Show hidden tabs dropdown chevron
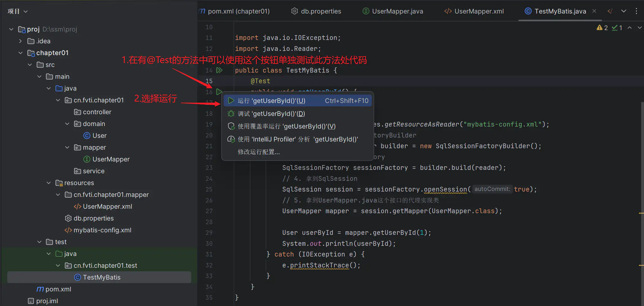Screen dimensions: 644x306 (x=624, y=11)
